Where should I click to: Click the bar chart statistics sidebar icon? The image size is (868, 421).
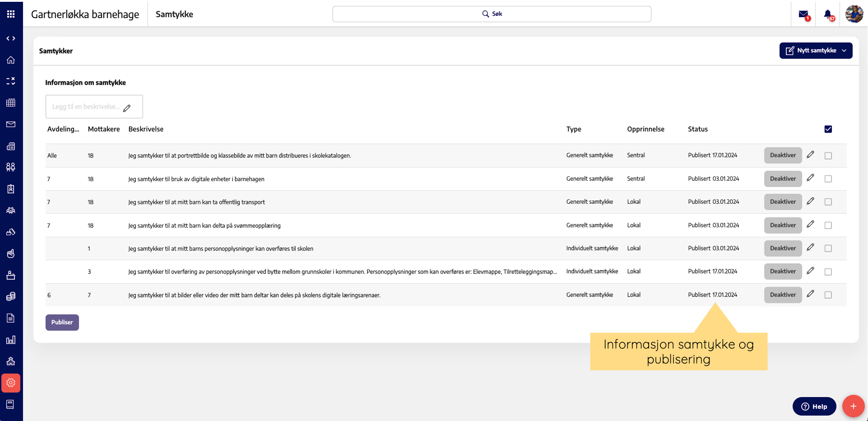click(11, 340)
